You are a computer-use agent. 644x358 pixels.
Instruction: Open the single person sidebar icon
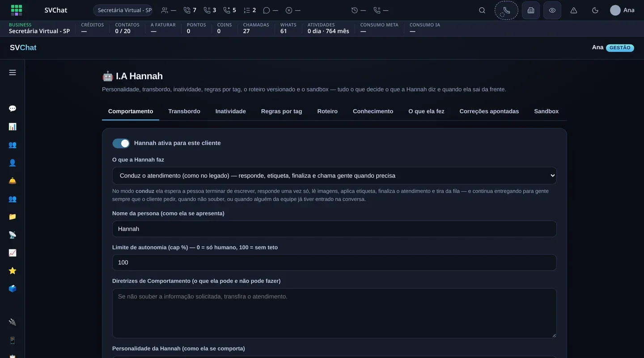tap(13, 163)
